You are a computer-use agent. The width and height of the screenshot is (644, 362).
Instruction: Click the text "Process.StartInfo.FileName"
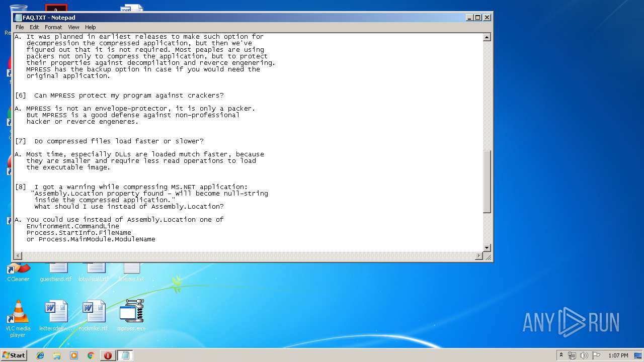click(x=79, y=233)
